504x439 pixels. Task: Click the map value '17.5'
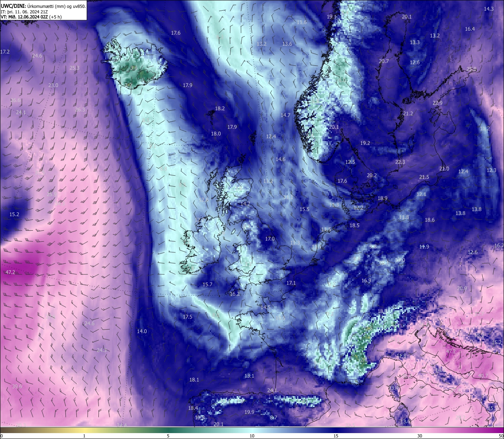[x=187, y=317]
